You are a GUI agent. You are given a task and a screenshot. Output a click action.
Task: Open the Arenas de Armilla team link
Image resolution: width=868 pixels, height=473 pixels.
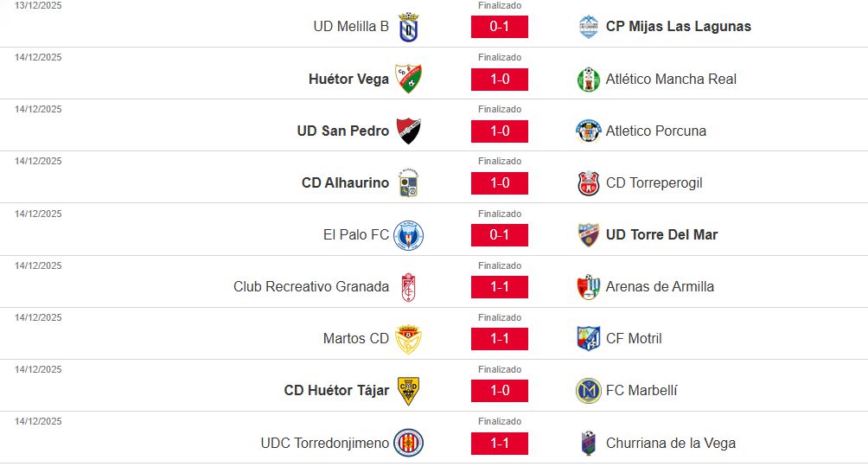tap(660, 287)
